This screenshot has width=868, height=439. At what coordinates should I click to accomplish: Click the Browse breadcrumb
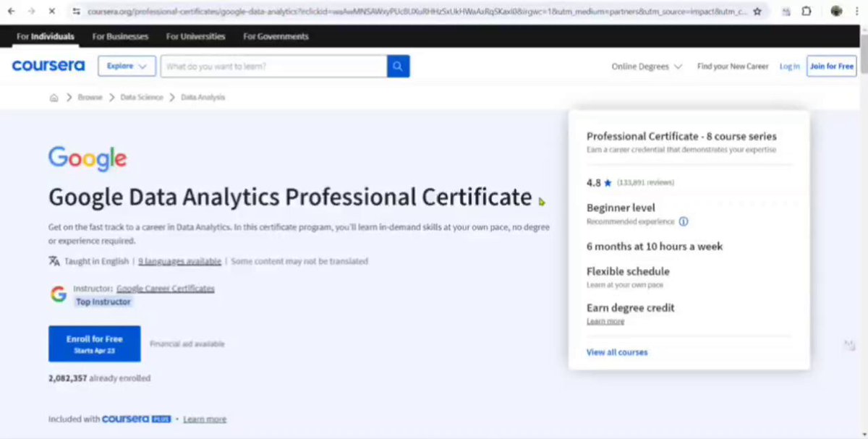90,97
